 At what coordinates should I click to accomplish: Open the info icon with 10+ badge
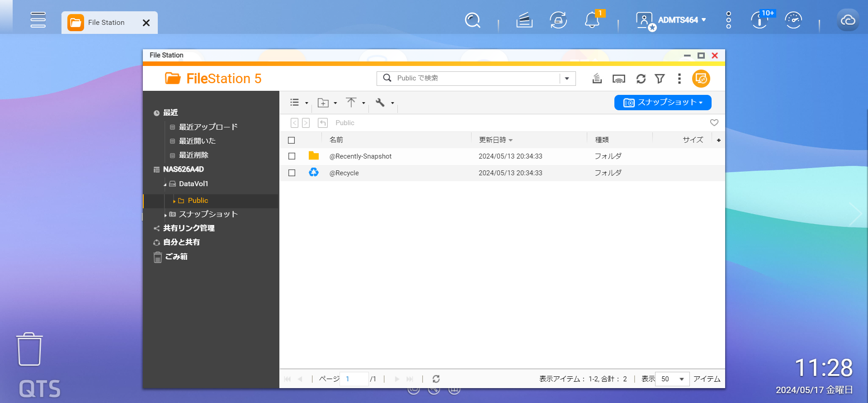(x=760, y=20)
